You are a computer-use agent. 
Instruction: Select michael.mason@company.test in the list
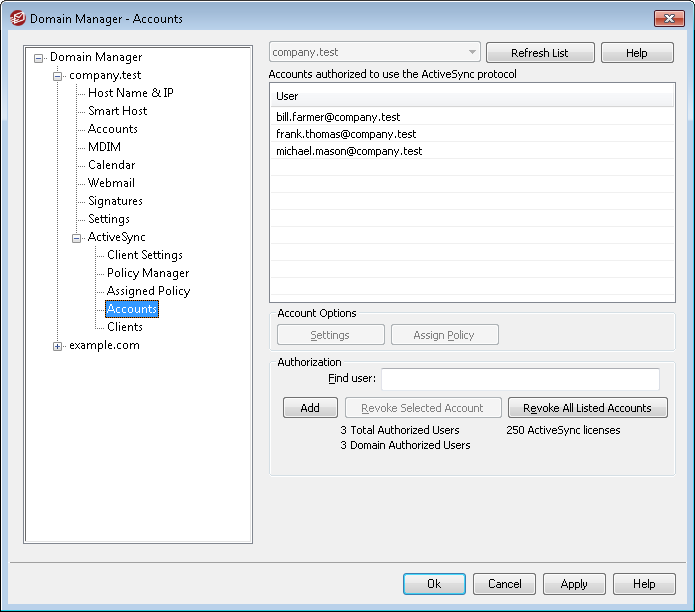[472, 151]
